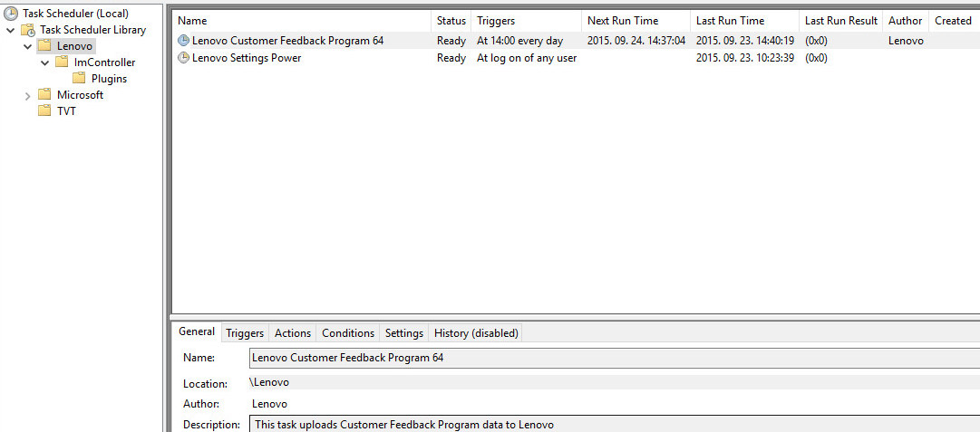
Task: Click the TVT folder icon
Action: click(x=44, y=111)
